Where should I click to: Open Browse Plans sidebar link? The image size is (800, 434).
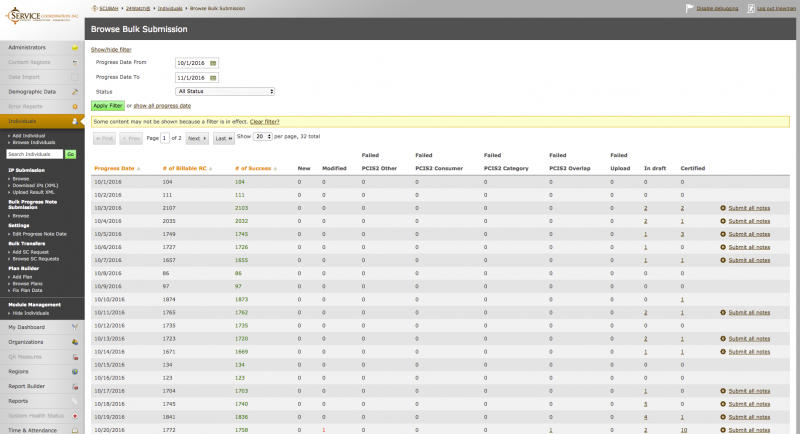pos(28,284)
